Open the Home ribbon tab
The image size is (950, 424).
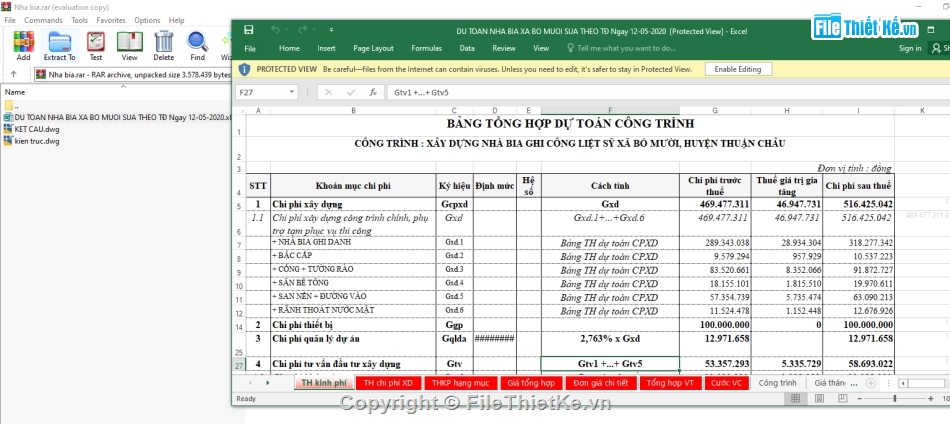[289, 48]
